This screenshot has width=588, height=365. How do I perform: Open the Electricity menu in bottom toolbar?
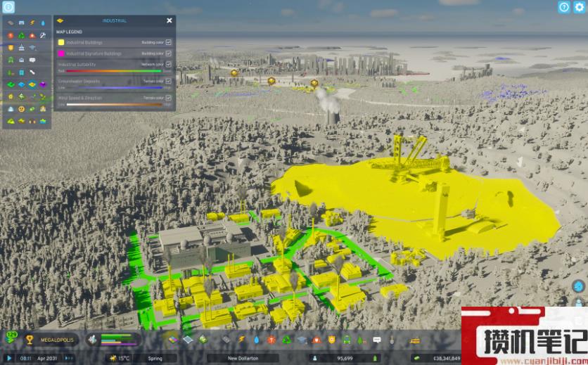pos(242,340)
